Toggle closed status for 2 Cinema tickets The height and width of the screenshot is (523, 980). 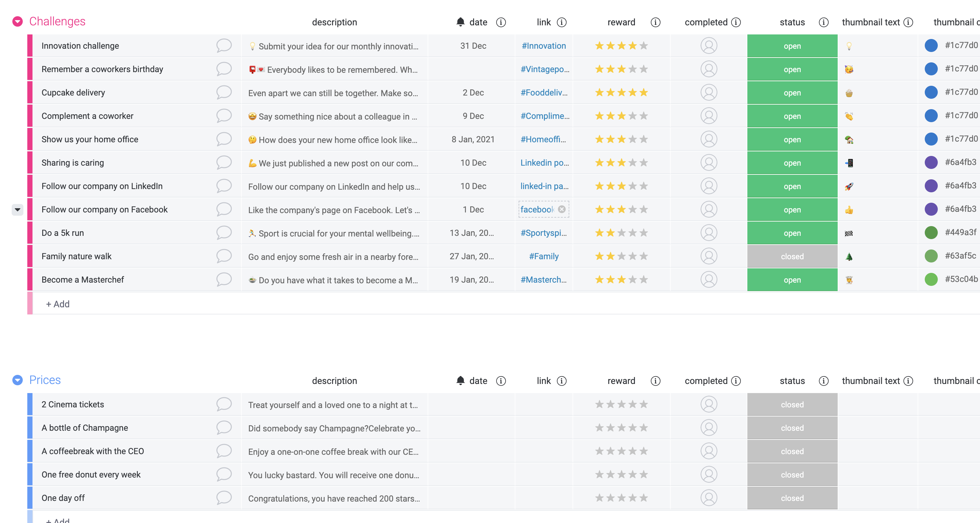[792, 405]
